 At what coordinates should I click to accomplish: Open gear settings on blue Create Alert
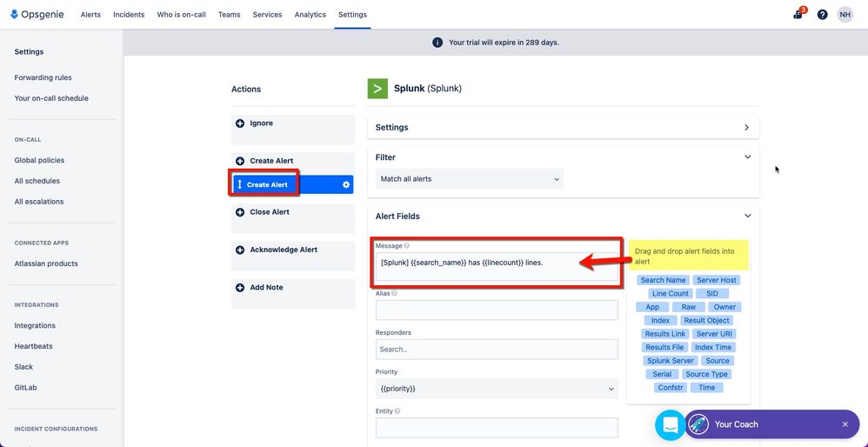pos(346,184)
